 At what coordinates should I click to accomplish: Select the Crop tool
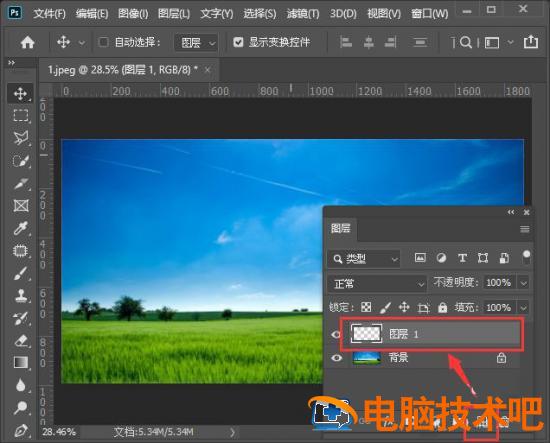[x=20, y=183]
